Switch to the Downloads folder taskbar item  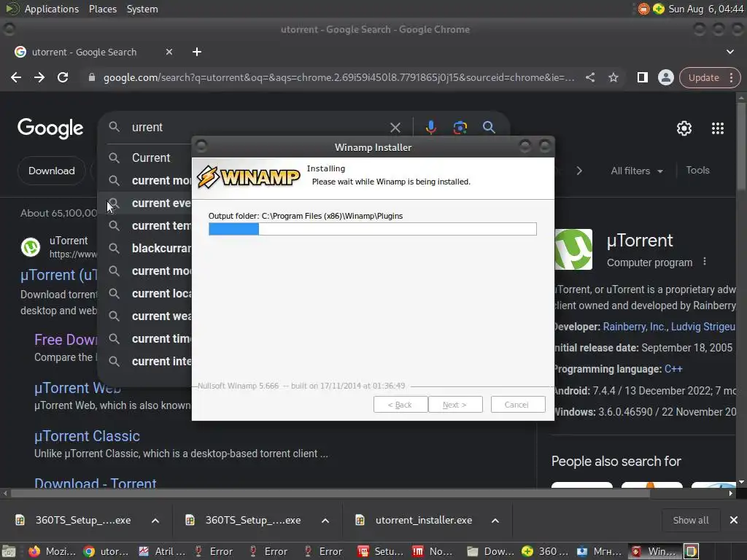pos(491,551)
